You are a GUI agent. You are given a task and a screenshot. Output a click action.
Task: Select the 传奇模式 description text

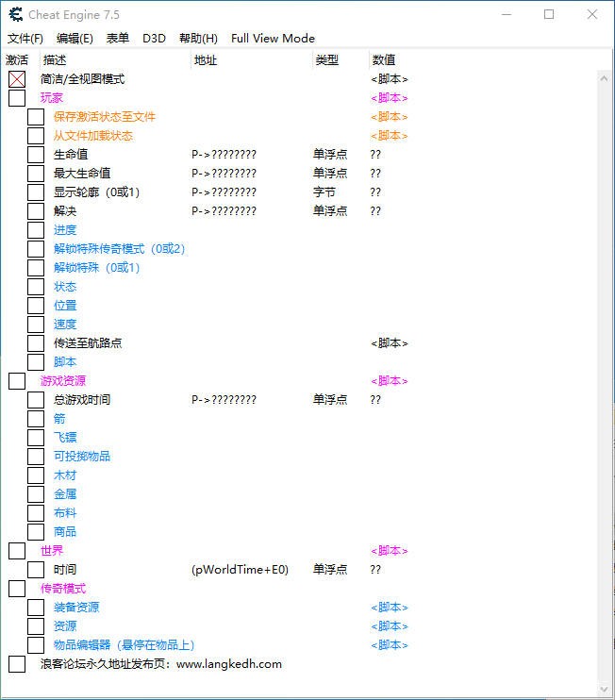pyautogui.click(x=63, y=589)
